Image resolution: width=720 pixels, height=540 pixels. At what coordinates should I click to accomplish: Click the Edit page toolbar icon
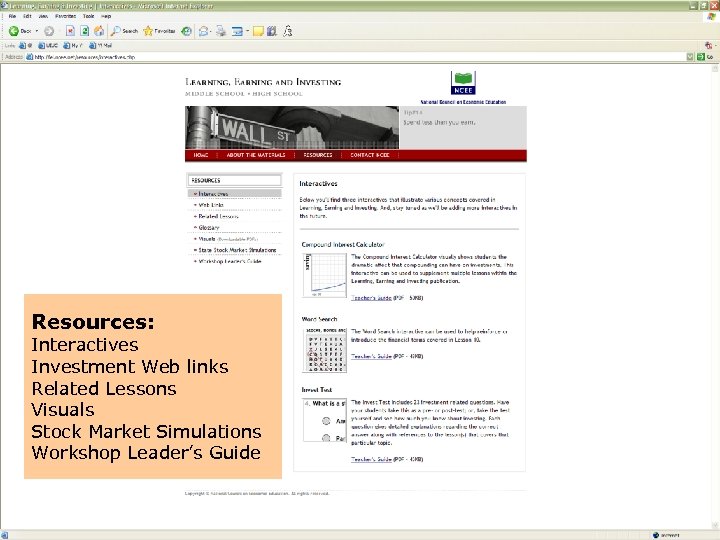point(237,31)
